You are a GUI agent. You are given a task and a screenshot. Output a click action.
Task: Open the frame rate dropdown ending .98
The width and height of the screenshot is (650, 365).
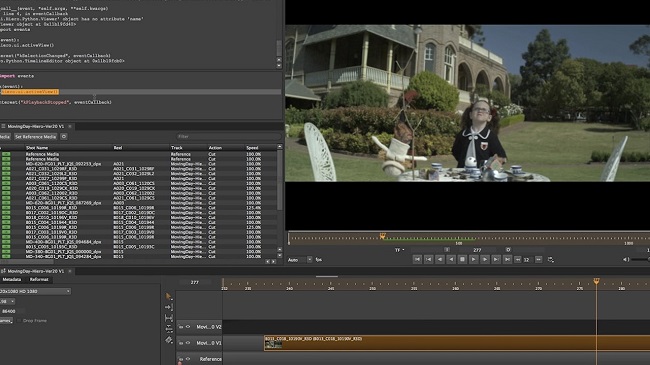(x=7, y=301)
